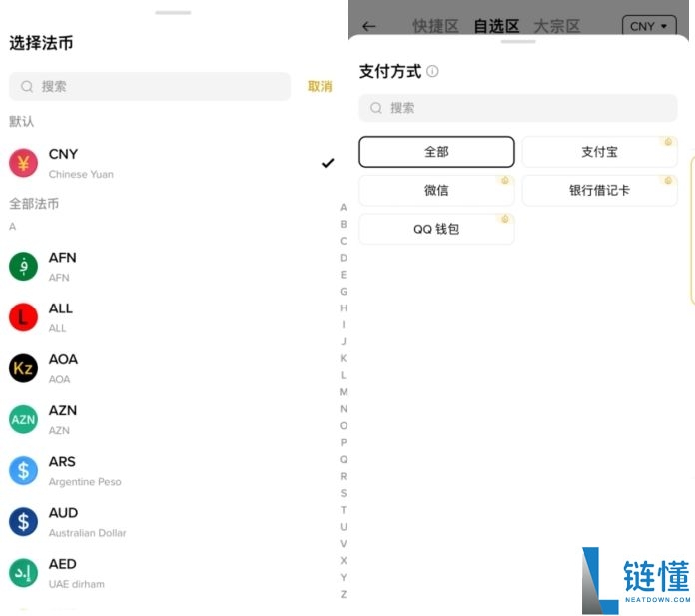Jump to letter M in the index
Screen dimensions: 695x616
(344, 392)
